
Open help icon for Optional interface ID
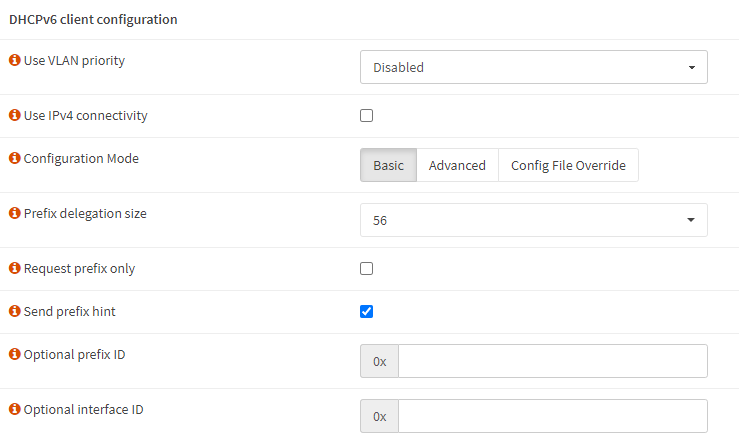click(15, 409)
